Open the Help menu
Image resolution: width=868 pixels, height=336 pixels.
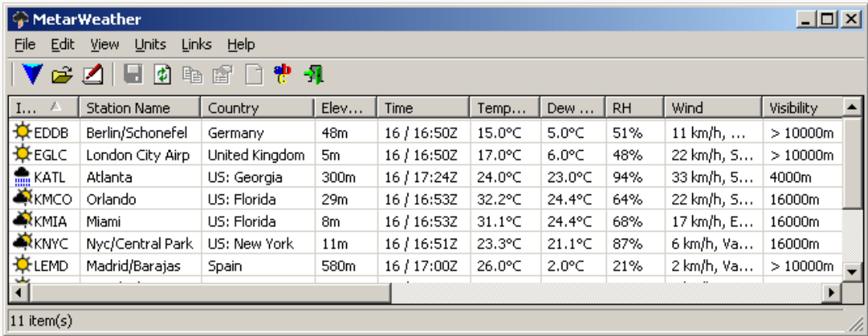coord(241,45)
